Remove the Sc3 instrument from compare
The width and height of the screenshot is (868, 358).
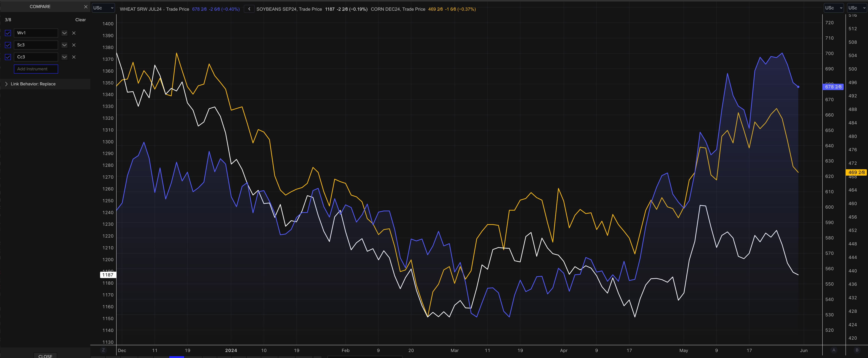(74, 45)
